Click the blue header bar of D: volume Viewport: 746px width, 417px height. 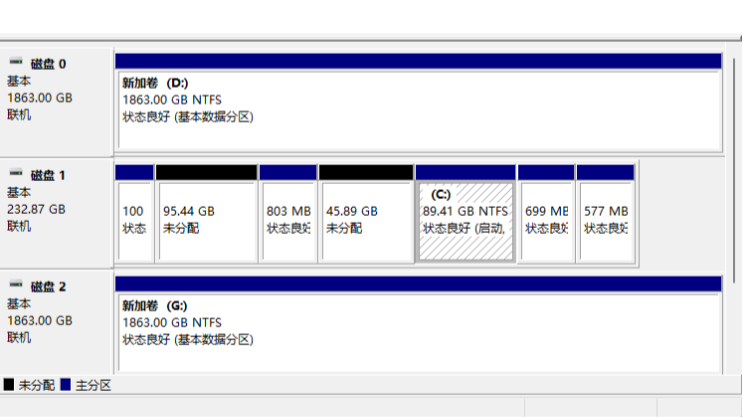coord(418,61)
